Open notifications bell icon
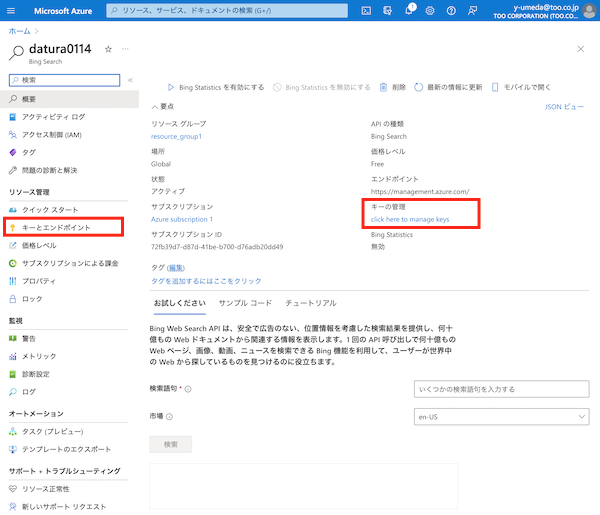600x515 pixels. (409, 10)
